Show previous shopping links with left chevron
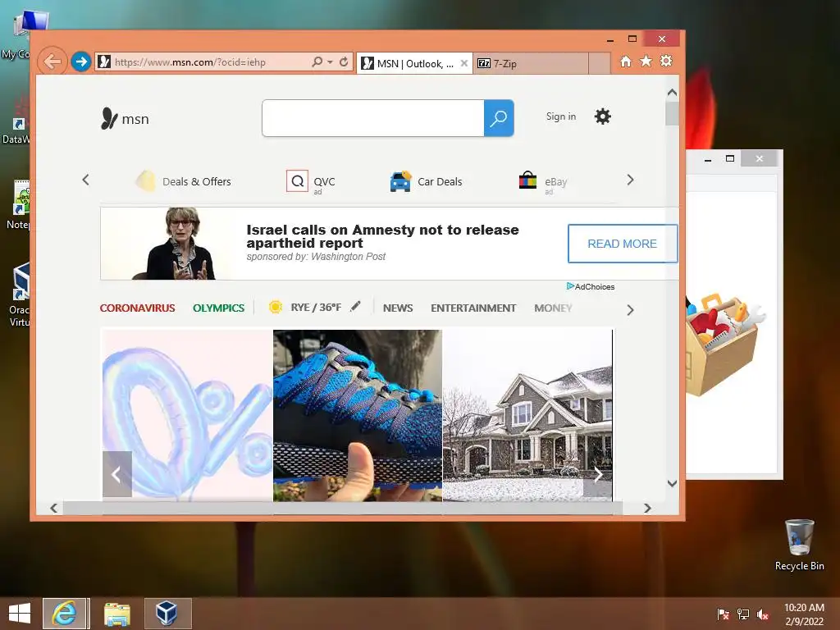 (x=85, y=180)
